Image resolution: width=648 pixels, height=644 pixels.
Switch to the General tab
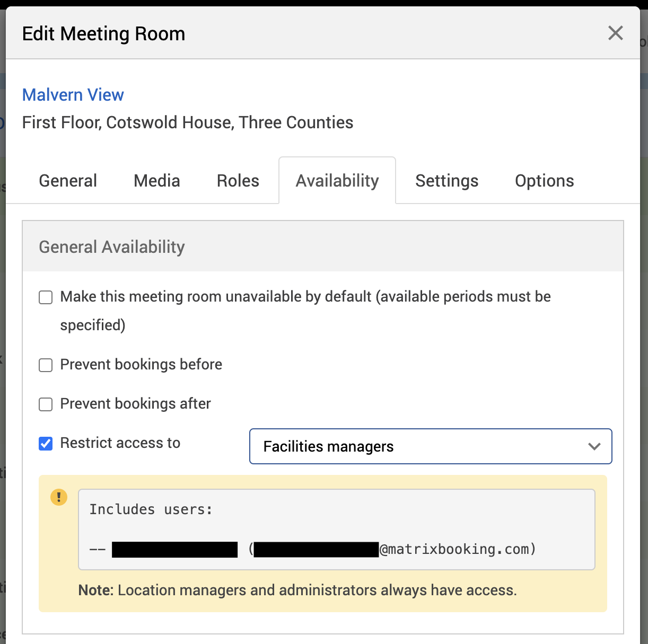[68, 181]
